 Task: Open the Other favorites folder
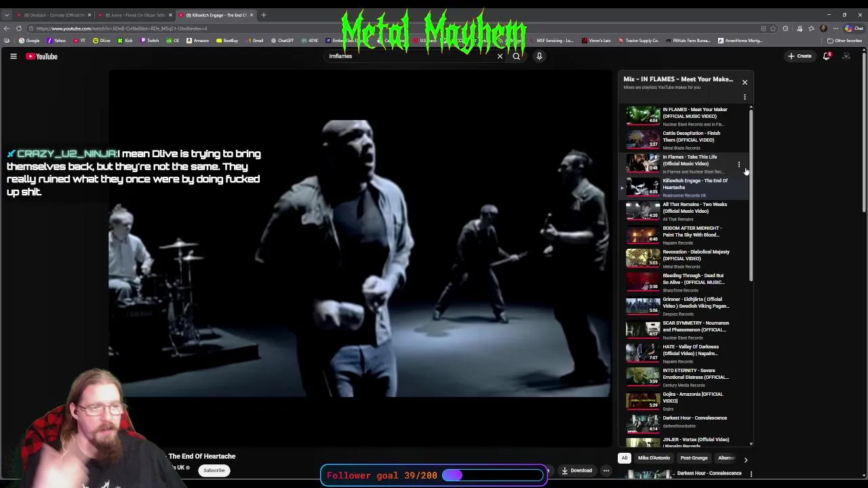844,41
